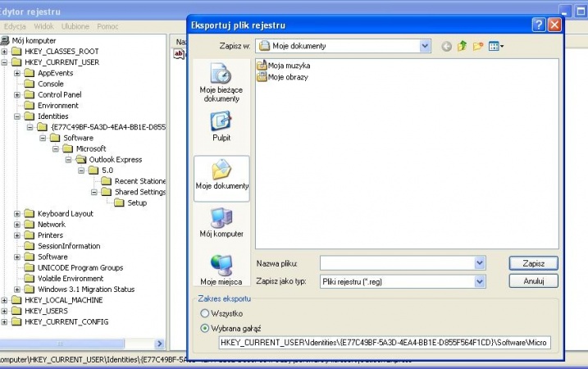Click the Nazwa pliku text field

pos(397,263)
